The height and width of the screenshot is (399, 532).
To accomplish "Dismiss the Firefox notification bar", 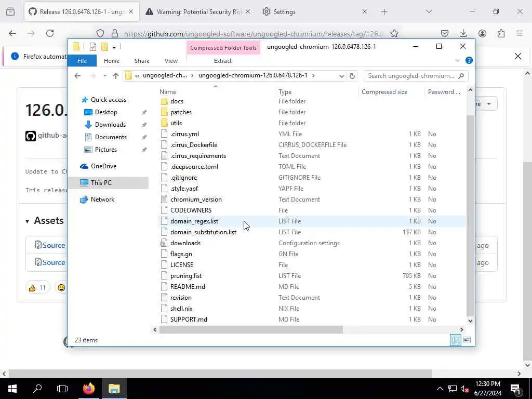I will pos(518,56).
